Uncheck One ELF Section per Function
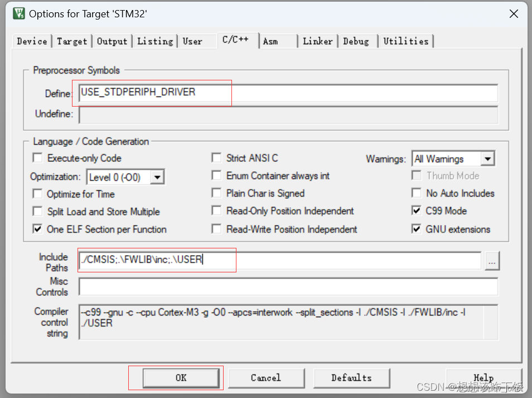 (37, 229)
